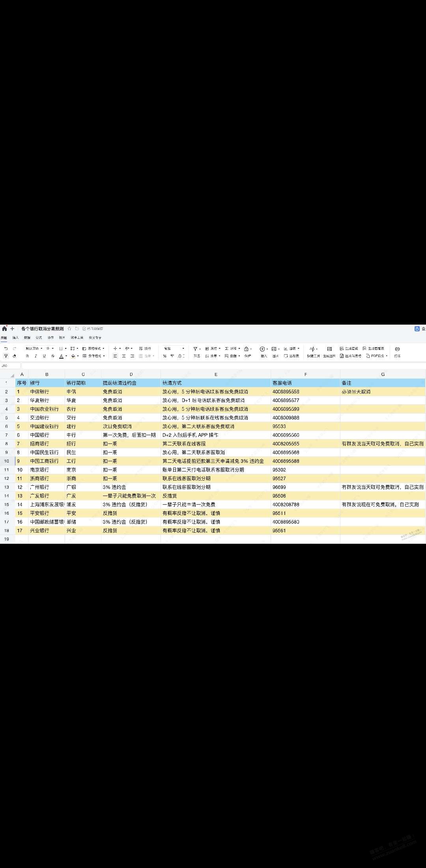
Task: Open the fill color bucket swatch
Action: coord(73,356)
